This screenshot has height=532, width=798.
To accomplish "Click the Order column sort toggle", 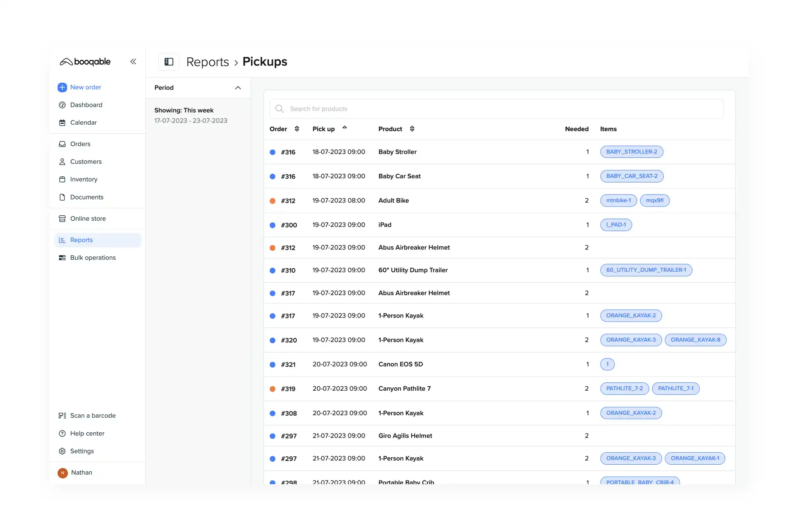I will click(x=297, y=129).
